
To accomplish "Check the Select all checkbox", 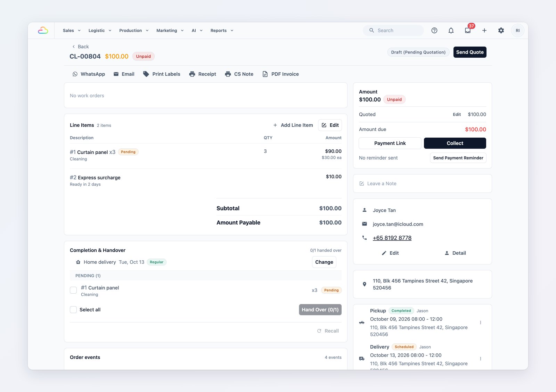I will pyautogui.click(x=73, y=310).
